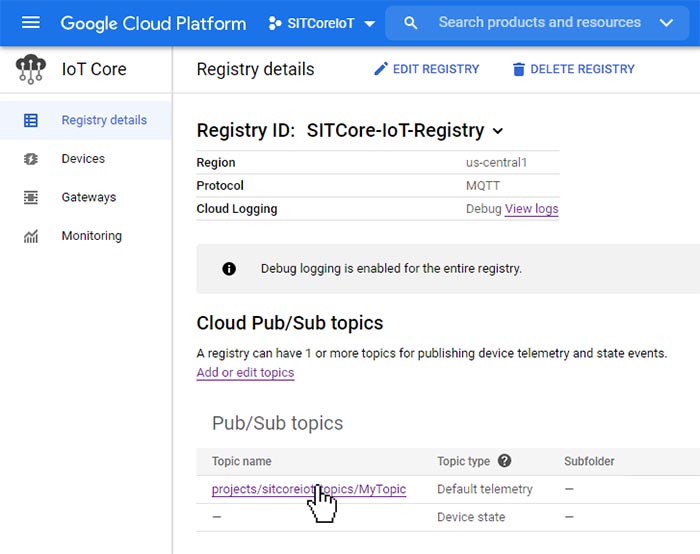Click the MQTT protocol value
This screenshot has width=700, height=554.
point(483,186)
